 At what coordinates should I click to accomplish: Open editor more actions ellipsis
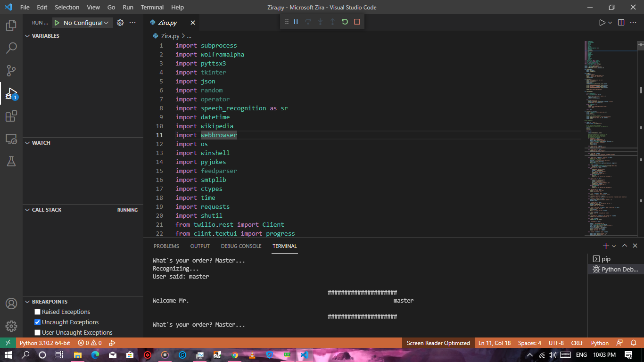click(x=634, y=23)
